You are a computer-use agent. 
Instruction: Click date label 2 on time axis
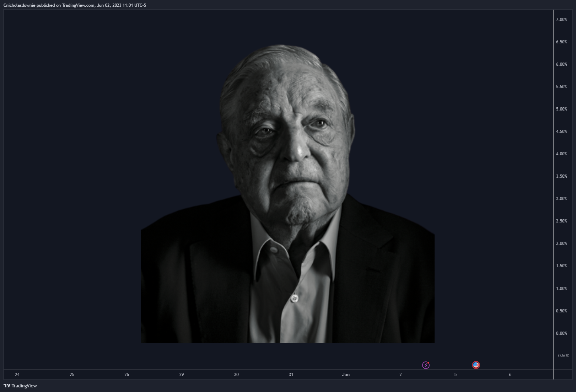point(400,375)
